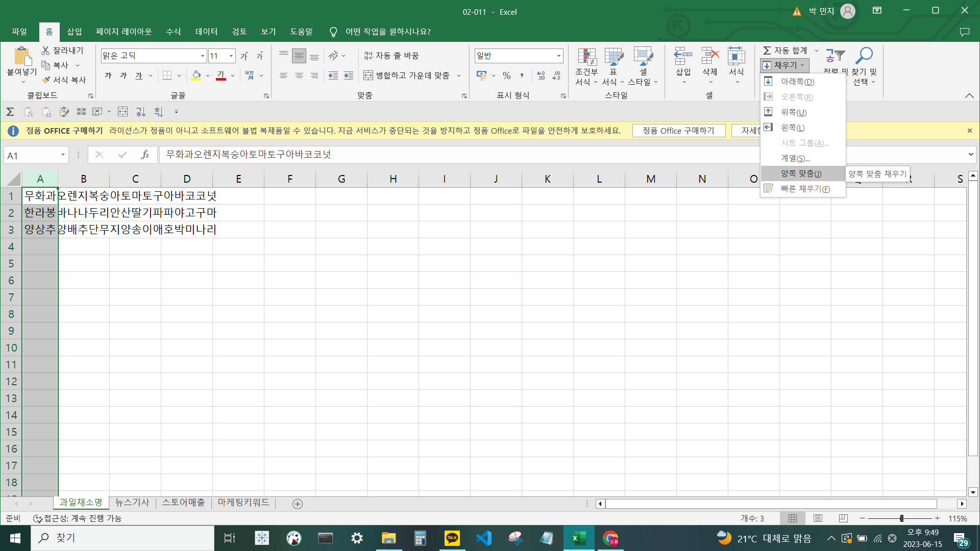Toggle middle vertical alignment
This screenshot has height=551, width=980.
click(x=299, y=56)
